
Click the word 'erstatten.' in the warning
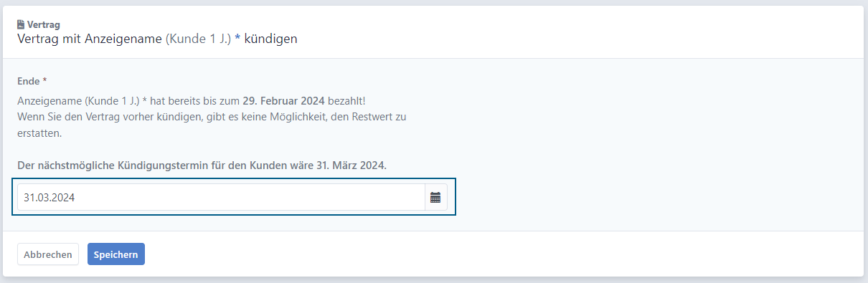pyautogui.click(x=39, y=133)
